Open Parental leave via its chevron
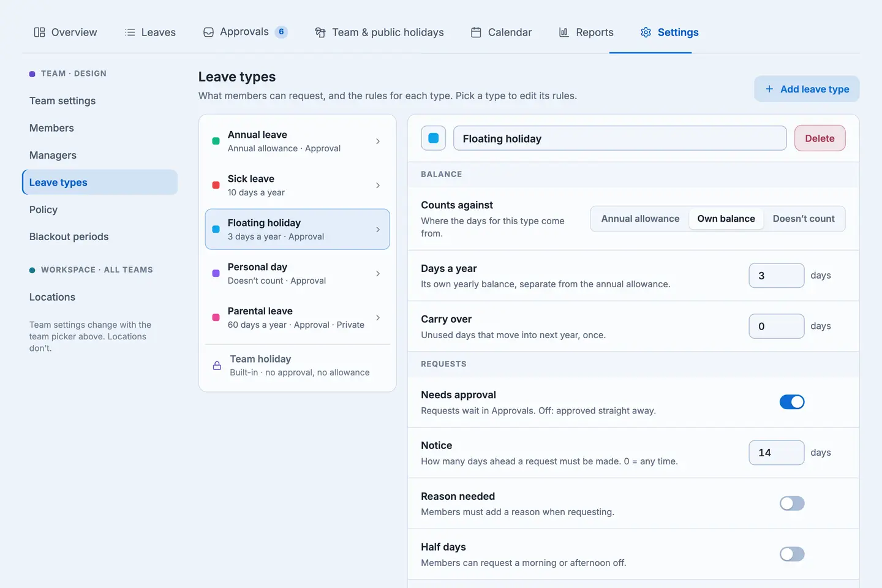This screenshot has width=882, height=588. 378,318
